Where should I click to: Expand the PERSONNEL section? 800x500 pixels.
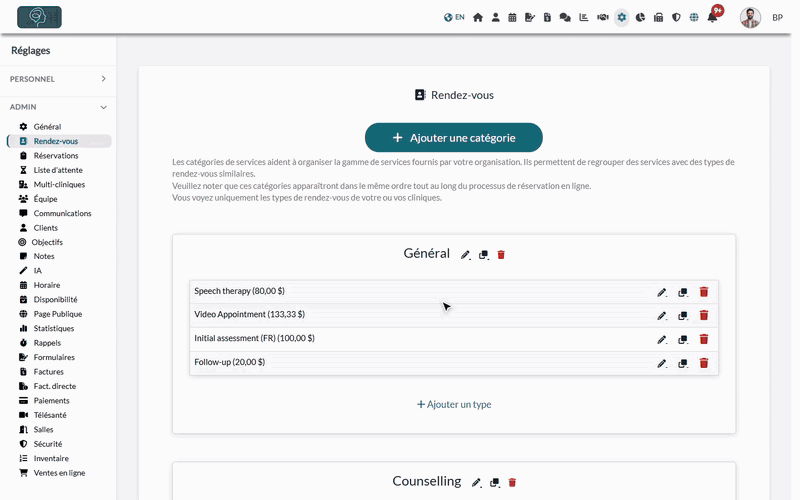pos(58,79)
